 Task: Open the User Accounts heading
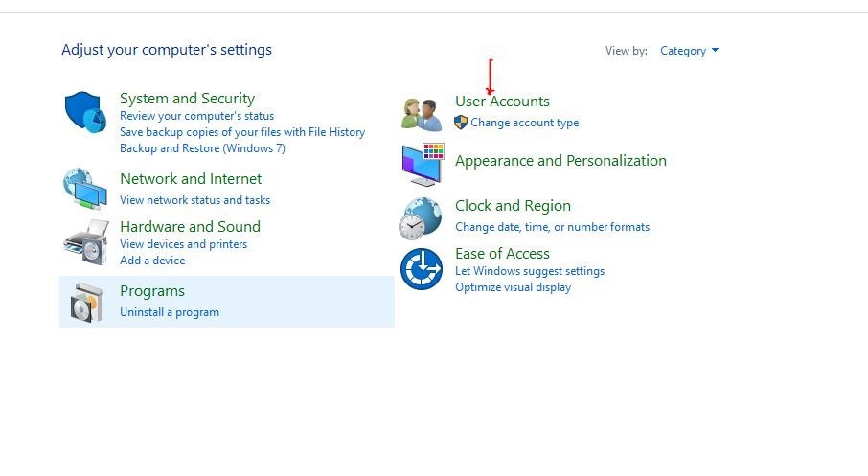pyautogui.click(x=502, y=102)
